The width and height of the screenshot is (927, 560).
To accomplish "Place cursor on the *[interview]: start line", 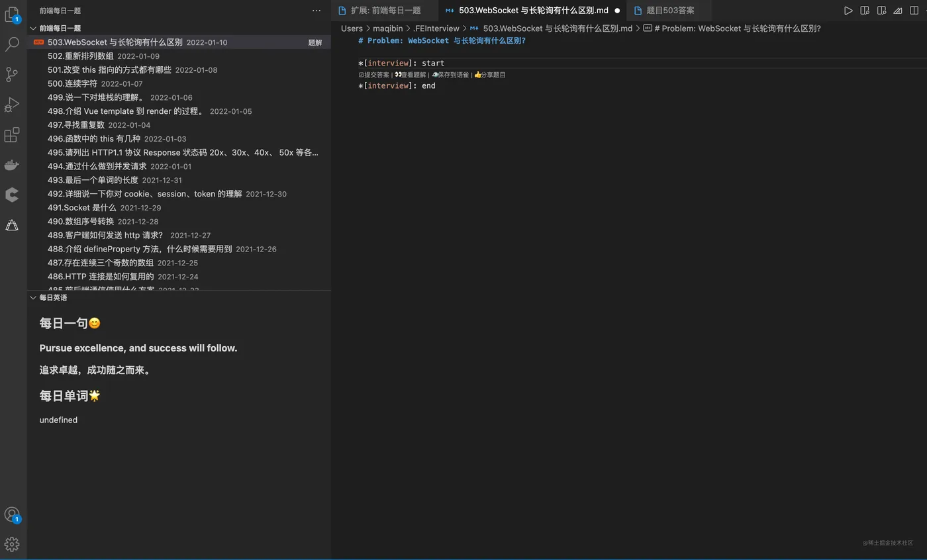I will 401,64.
